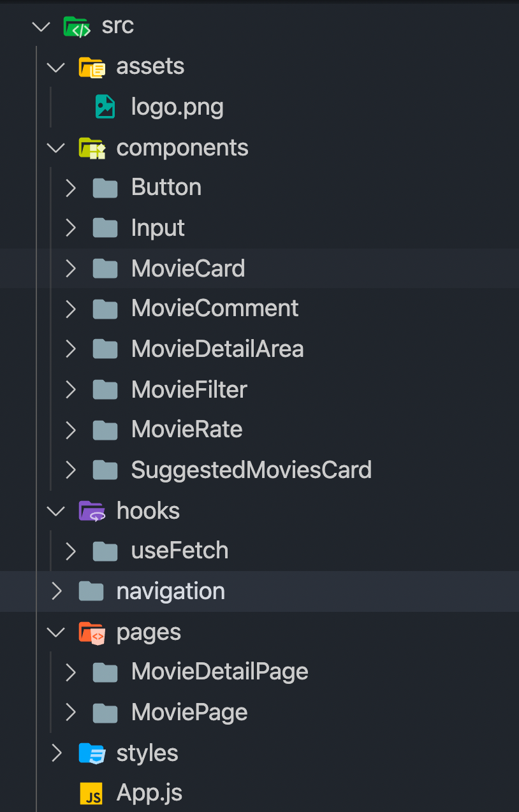Click the components folder icon
The height and width of the screenshot is (812, 519).
pyautogui.click(x=93, y=147)
